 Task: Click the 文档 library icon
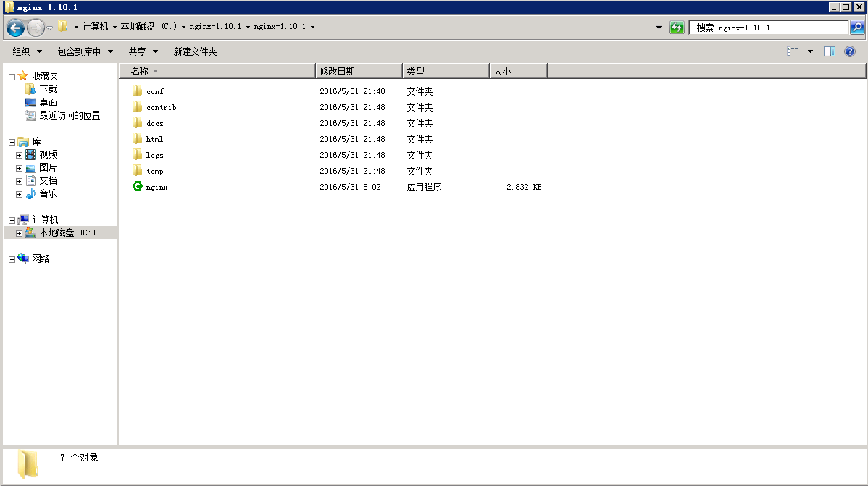click(x=30, y=180)
